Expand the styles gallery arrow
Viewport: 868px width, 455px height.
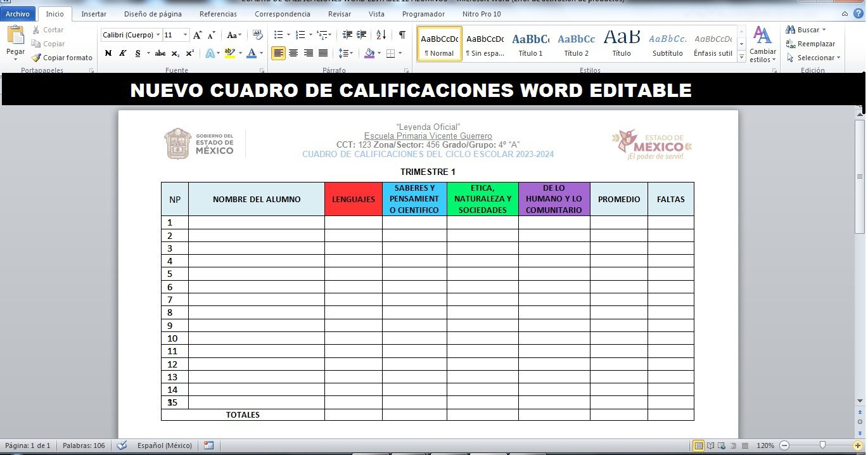click(741, 57)
